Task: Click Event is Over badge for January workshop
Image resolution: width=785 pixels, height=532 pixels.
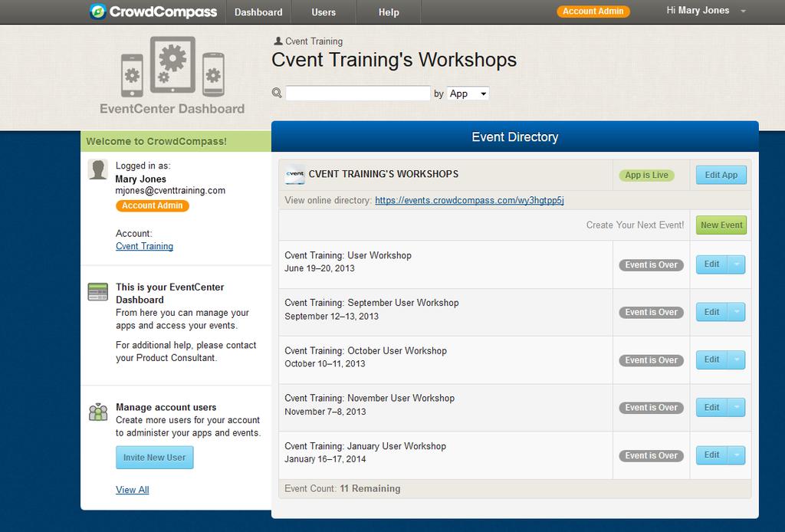Action: 651,455
